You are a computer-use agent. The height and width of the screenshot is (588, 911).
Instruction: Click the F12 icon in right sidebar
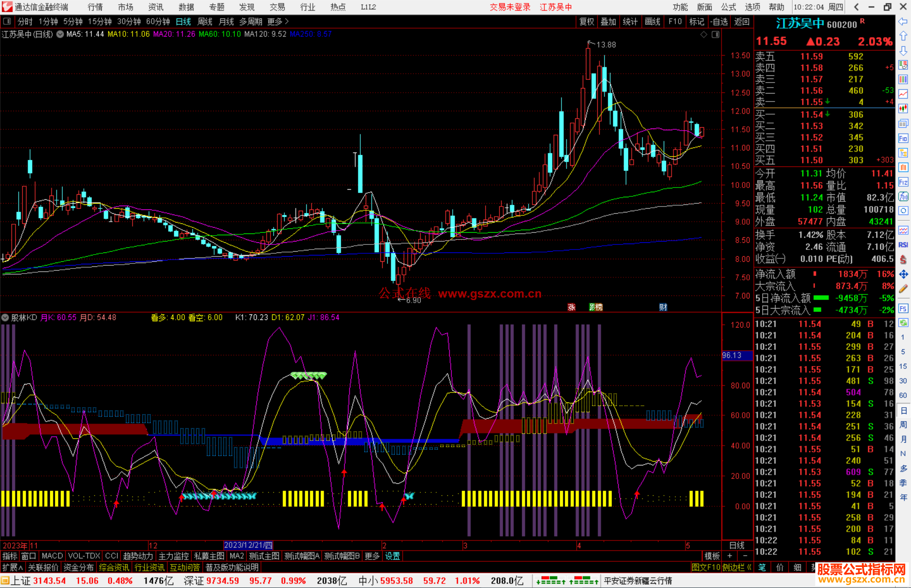(903, 182)
